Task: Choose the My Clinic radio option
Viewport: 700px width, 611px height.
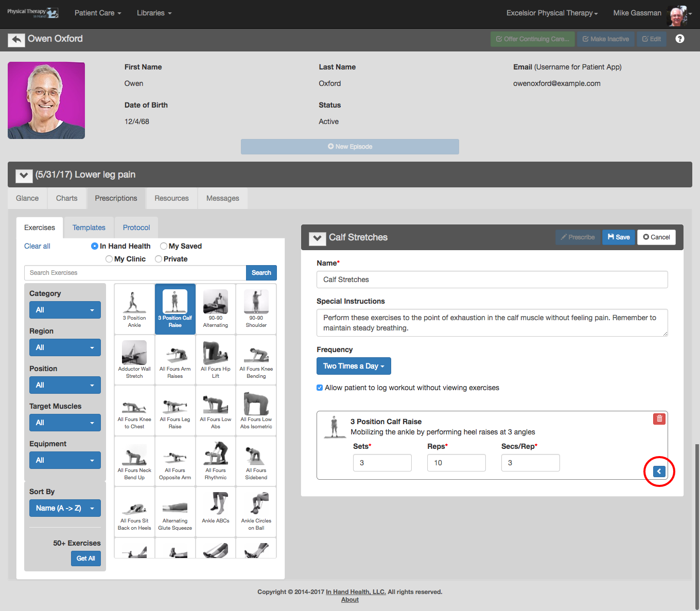Action: (109, 259)
